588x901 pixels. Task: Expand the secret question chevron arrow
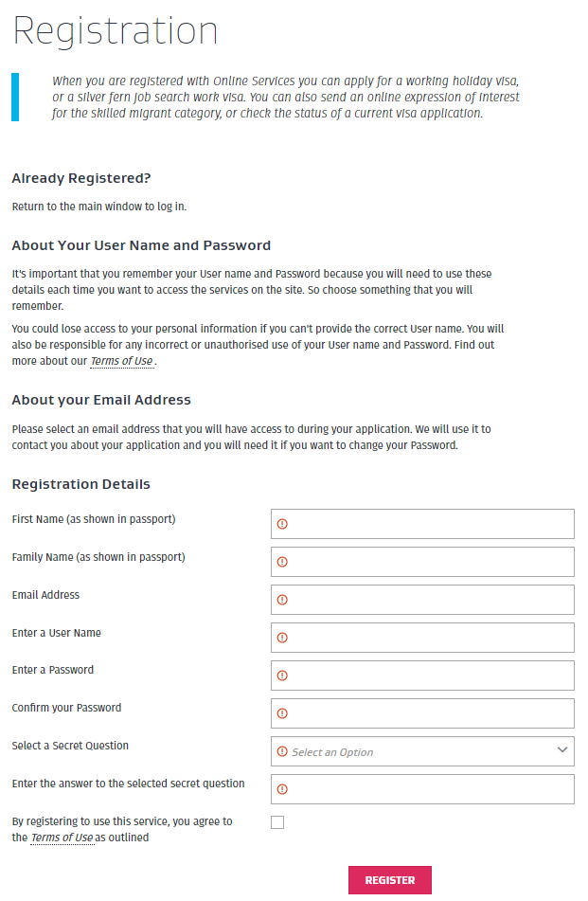(x=562, y=750)
